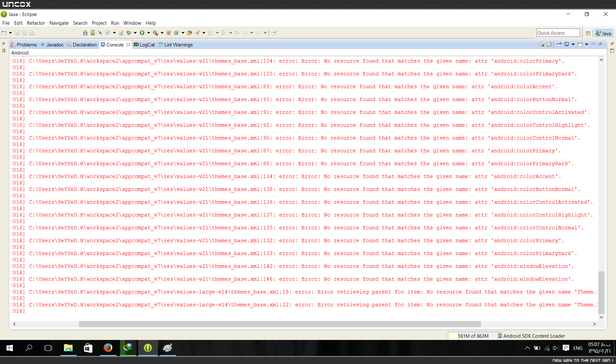Click the Display Selected Console icon
Screen dimensions: 616x364
pos(567,45)
